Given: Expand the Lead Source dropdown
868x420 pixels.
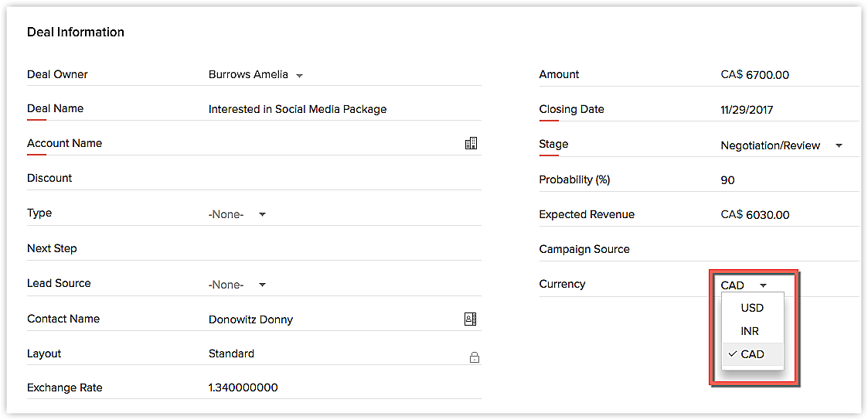Looking at the screenshot, I should [x=262, y=285].
